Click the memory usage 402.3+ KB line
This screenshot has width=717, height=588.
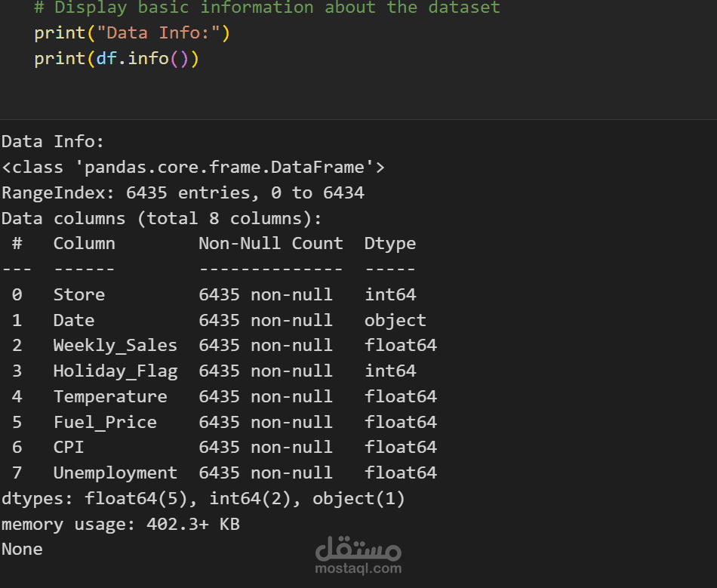click(x=121, y=524)
